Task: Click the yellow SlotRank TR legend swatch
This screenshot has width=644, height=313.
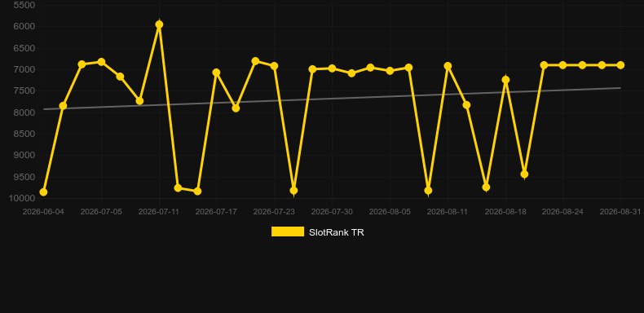Action: coord(288,231)
